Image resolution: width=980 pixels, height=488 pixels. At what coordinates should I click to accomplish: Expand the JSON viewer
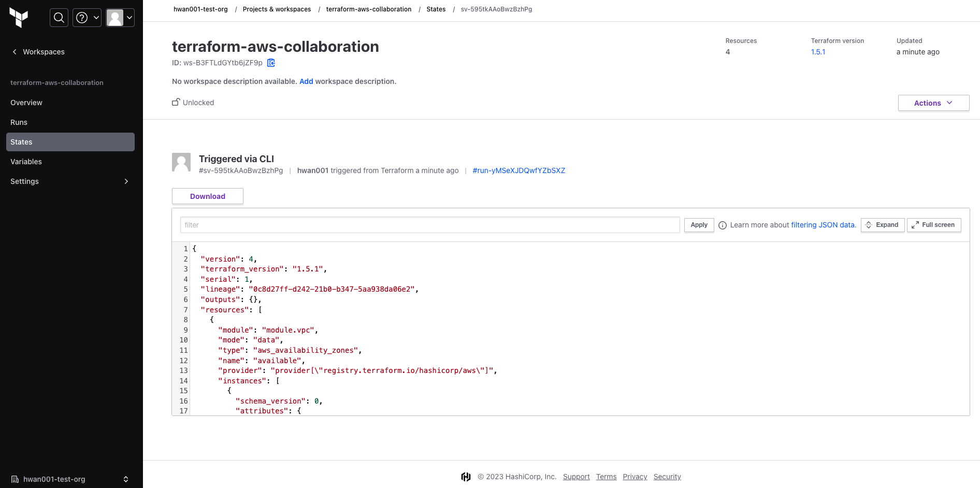click(x=883, y=225)
